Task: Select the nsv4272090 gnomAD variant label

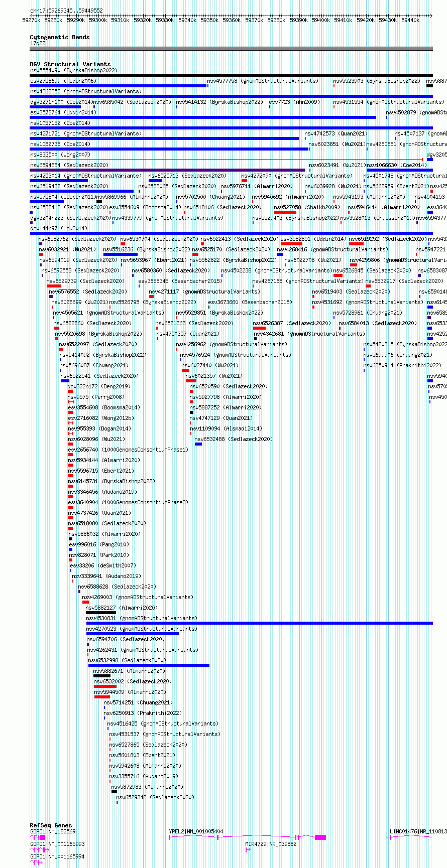Action: 297,176
